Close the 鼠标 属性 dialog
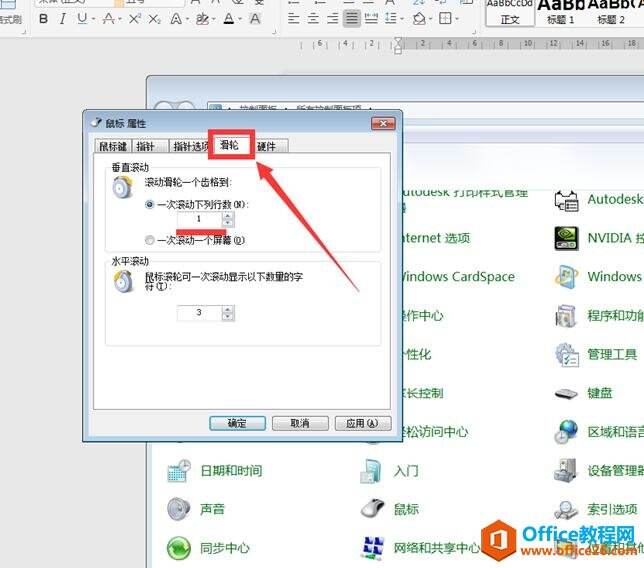Image resolution: width=644 pixels, height=568 pixels. 383,123
